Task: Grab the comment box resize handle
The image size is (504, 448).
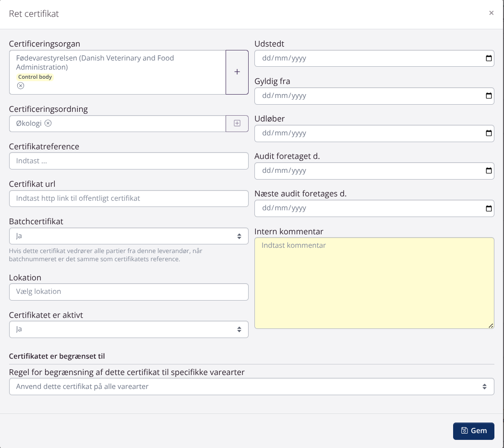Action: tap(491, 326)
